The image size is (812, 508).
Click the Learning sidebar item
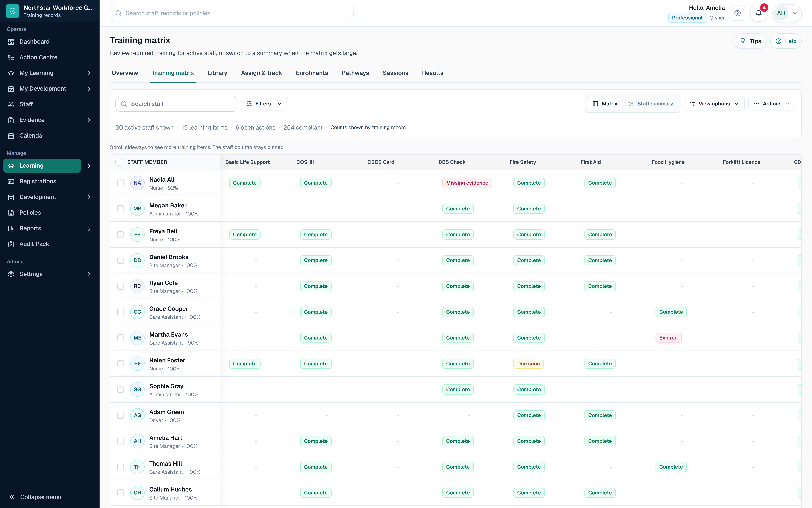[42, 166]
